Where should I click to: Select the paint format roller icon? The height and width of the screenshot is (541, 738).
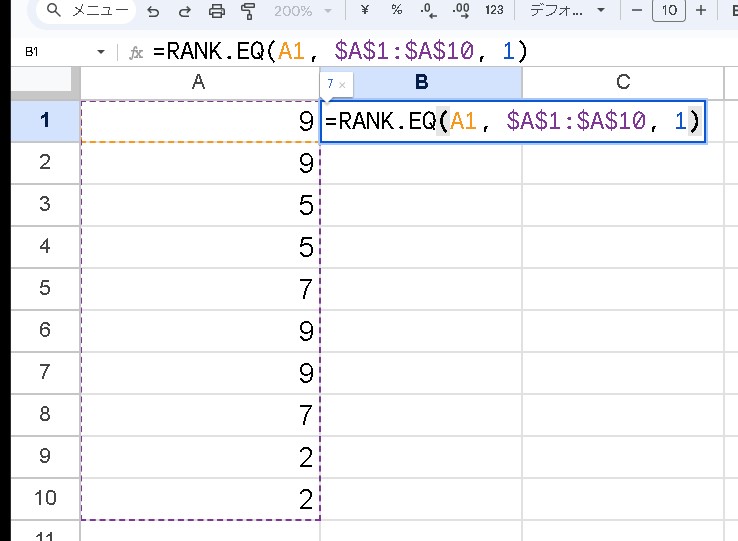[249, 11]
